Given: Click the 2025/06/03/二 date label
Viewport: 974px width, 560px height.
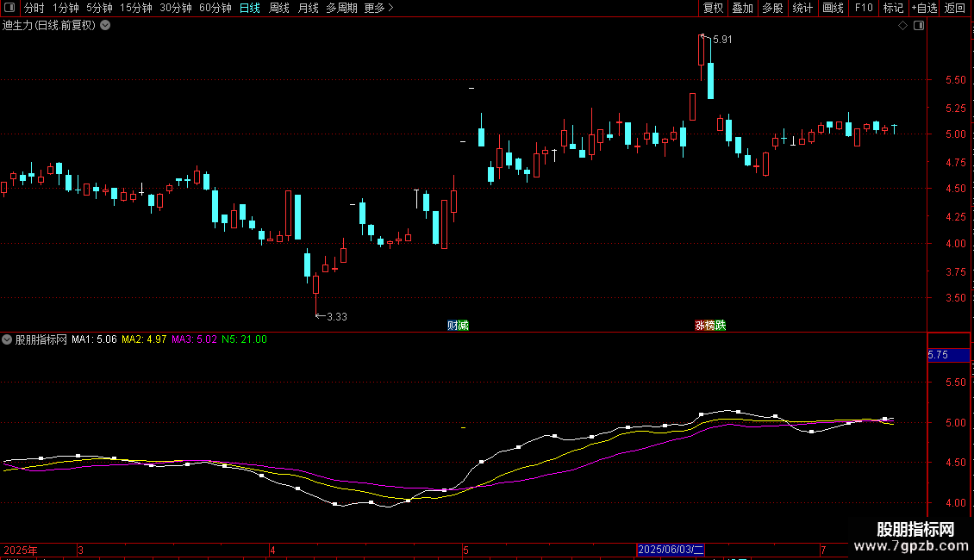Looking at the screenshot, I should [x=671, y=550].
